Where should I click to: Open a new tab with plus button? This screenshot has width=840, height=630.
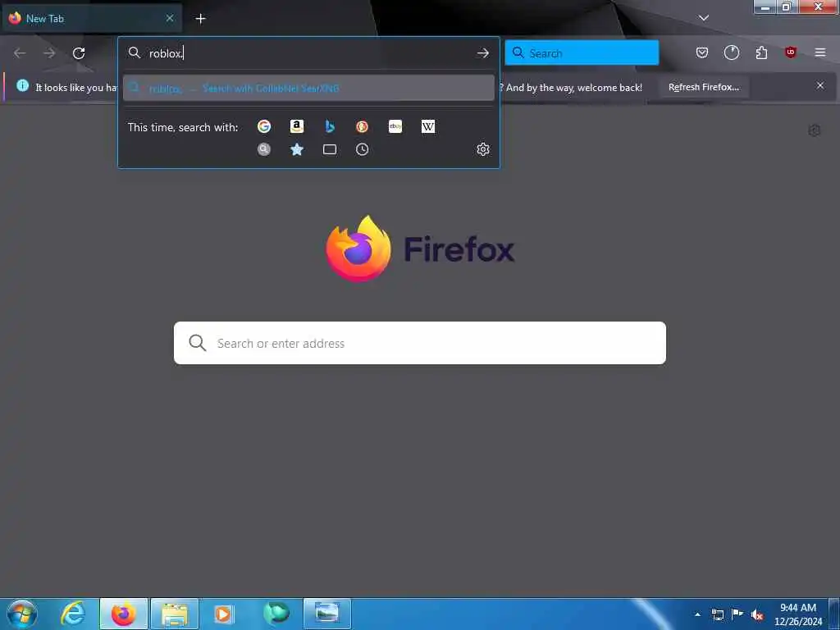coord(200,19)
